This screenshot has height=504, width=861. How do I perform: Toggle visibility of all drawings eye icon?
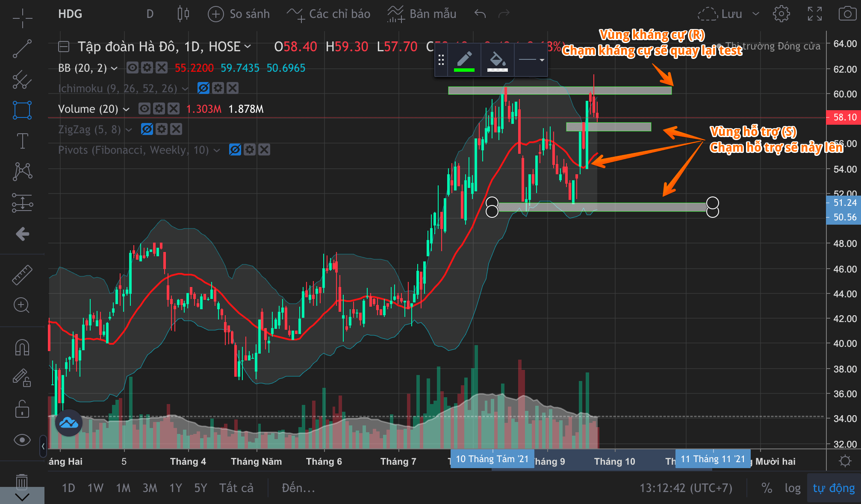pyautogui.click(x=22, y=440)
